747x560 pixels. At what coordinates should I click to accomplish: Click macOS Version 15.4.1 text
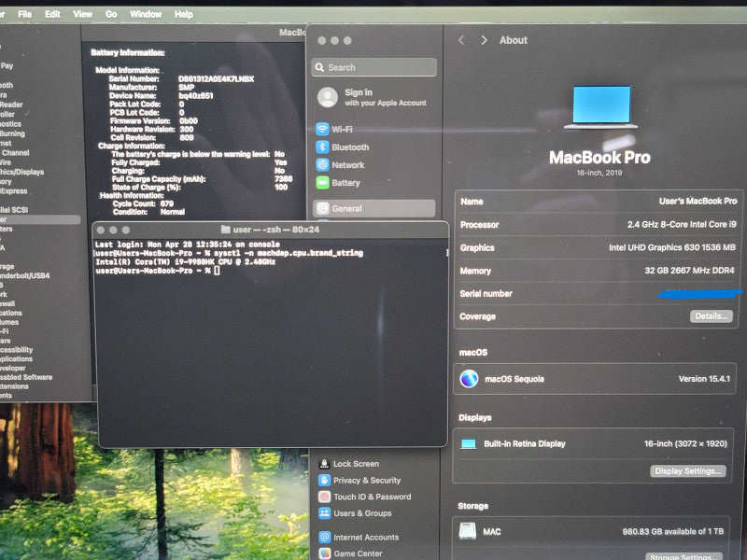pos(704,379)
